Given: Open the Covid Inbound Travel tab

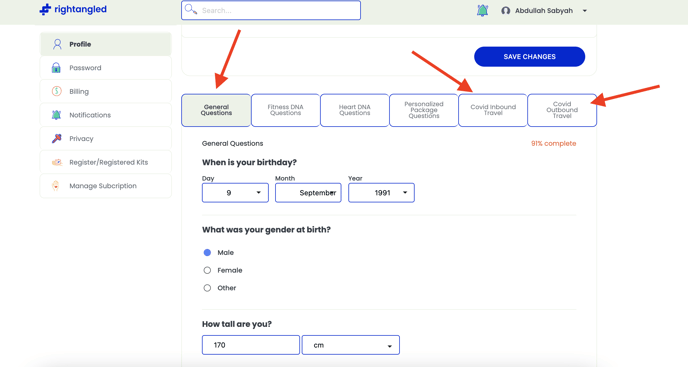Looking at the screenshot, I should tap(493, 110).
